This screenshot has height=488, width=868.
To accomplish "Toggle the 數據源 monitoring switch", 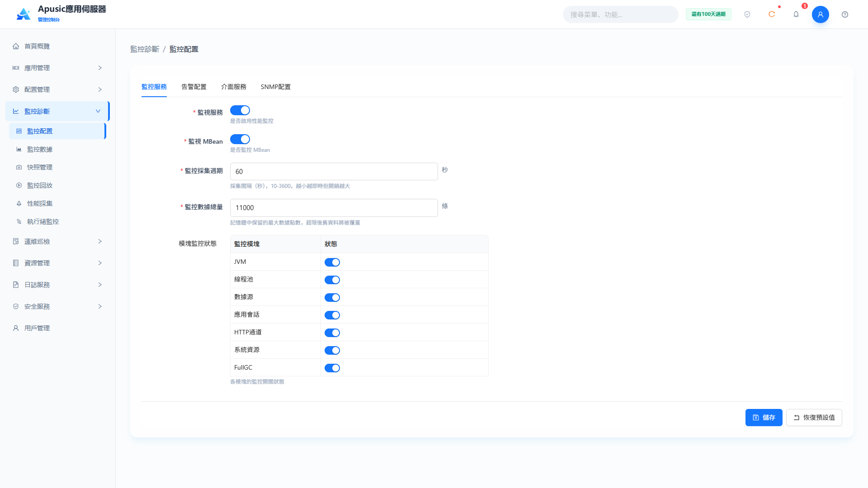I will tap(332, 297).
